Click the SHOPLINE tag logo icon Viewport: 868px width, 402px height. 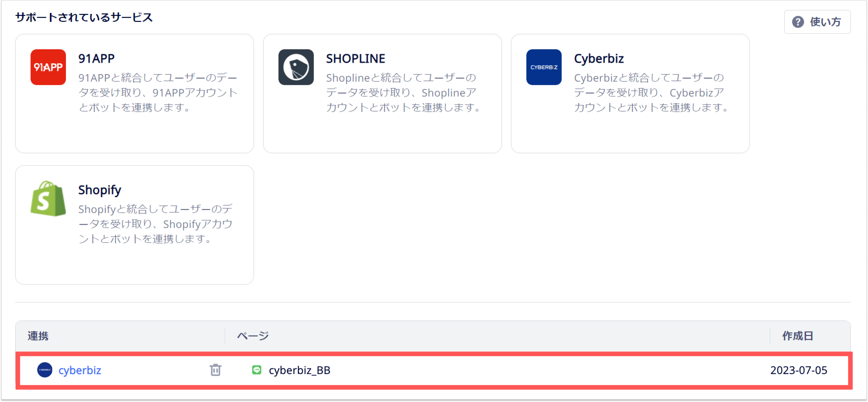coord(296,67)
